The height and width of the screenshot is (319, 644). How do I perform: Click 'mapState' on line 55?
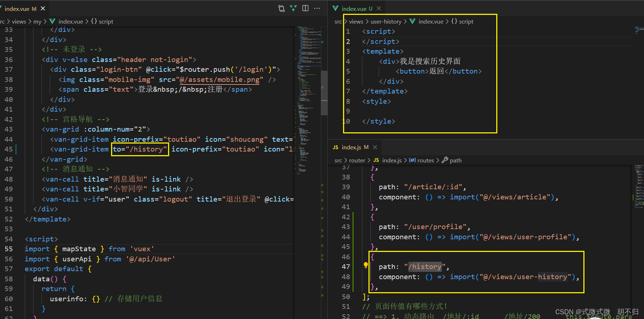79,249
